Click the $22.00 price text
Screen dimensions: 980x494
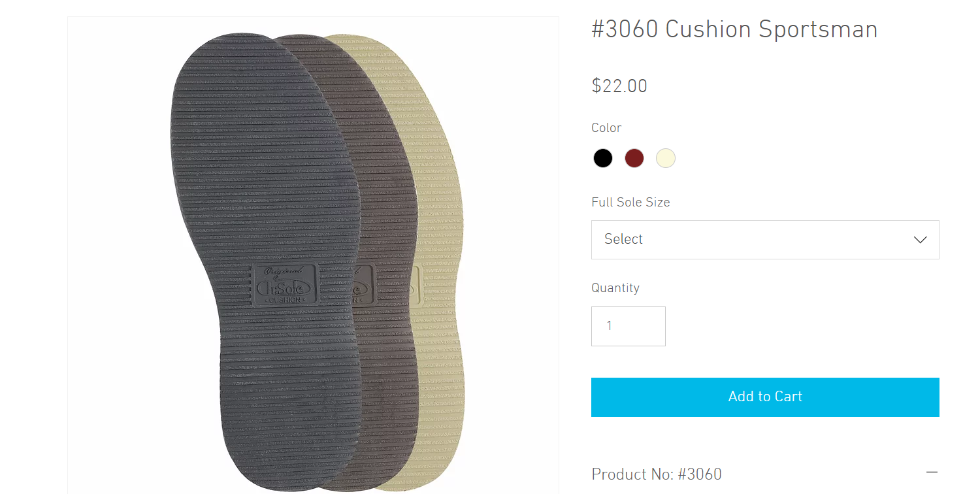click(x=619, y=86)
